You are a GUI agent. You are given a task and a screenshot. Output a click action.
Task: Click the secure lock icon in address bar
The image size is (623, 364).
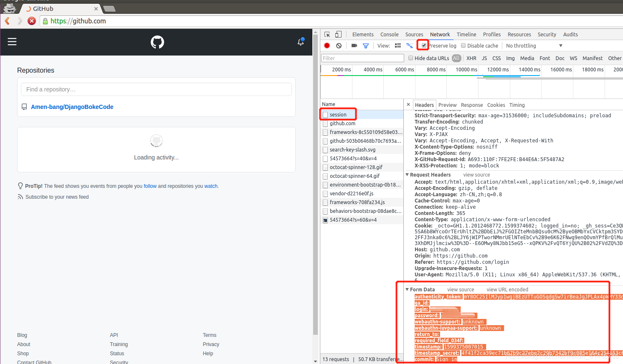[45, 21]
